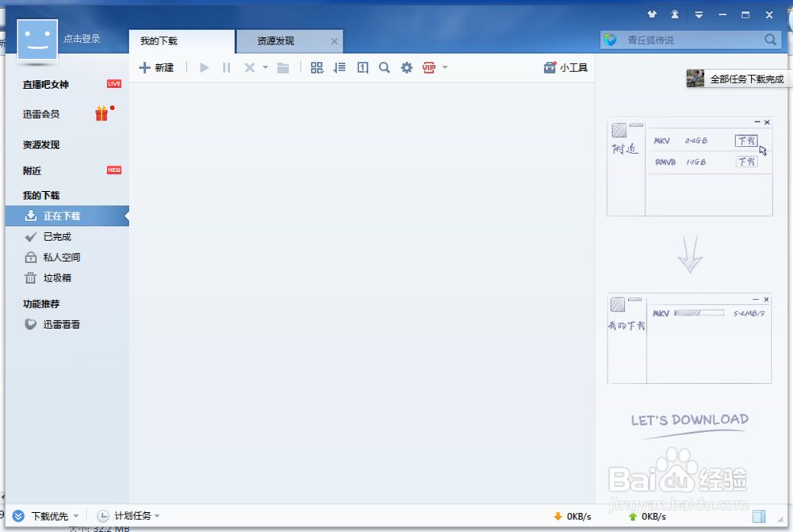Open download folder icon in toolbar
This screenshot has height=532, width=793.
point(283,67)
